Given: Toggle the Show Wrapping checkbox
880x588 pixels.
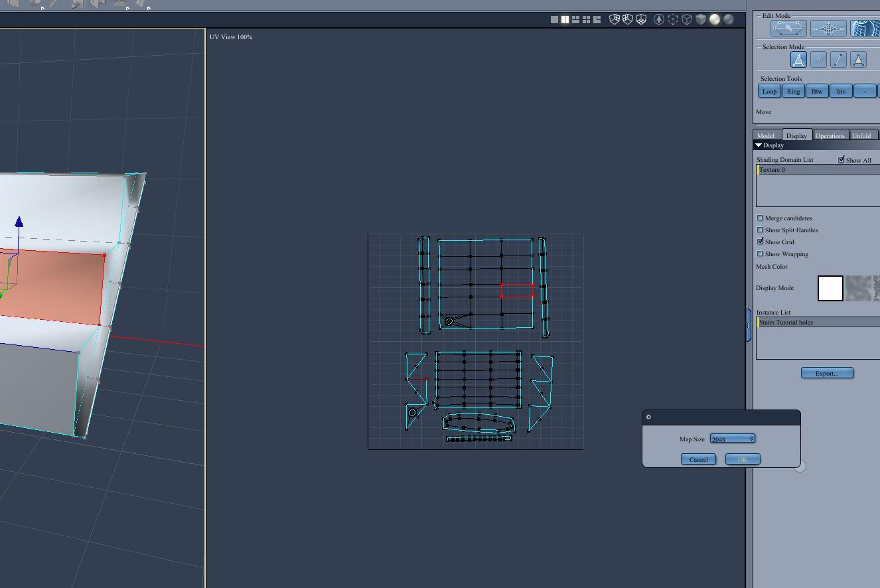Looking at the screenshot, I should pos(761,254).
